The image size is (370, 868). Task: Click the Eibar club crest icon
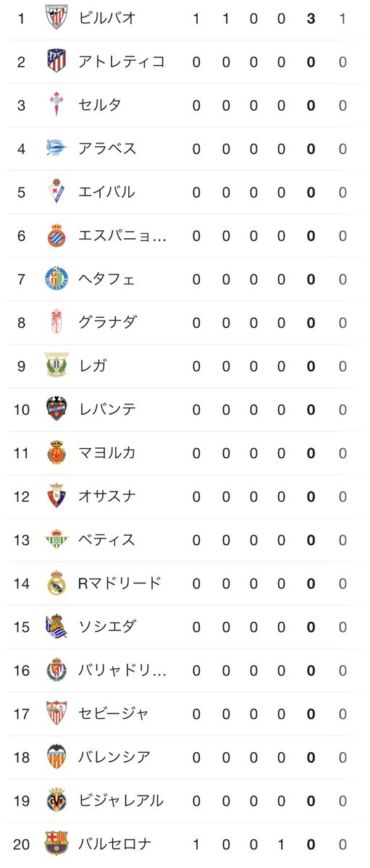56,192
